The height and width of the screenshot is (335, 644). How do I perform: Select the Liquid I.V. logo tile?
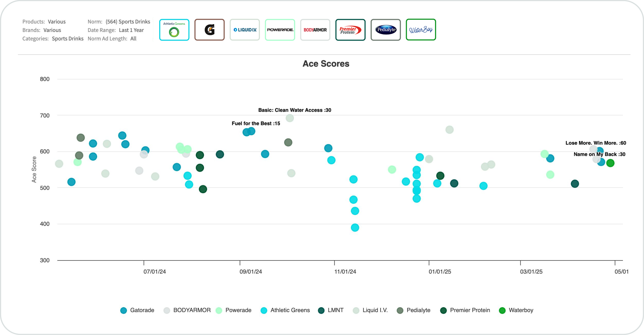(x=245, y=30)
